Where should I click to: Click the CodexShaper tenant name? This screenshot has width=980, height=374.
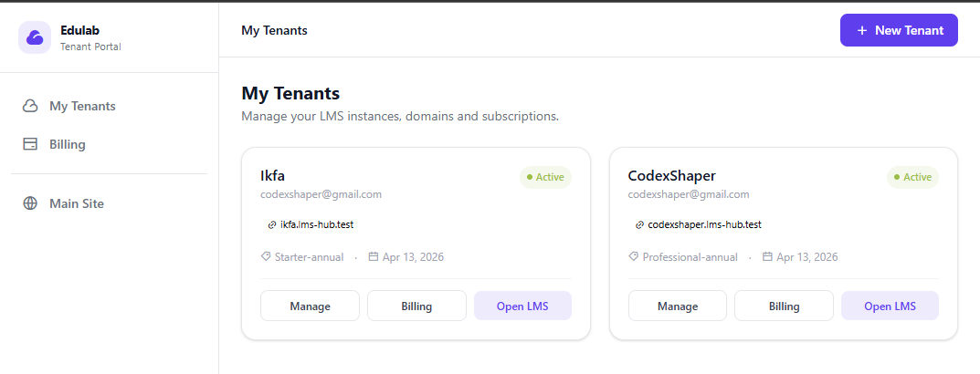tap(672, 175)
